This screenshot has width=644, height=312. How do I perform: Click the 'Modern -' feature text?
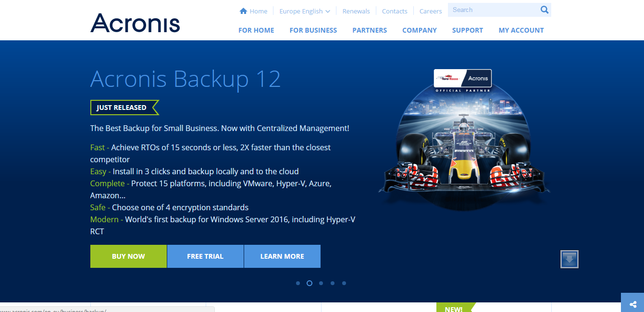pos(107,219)
